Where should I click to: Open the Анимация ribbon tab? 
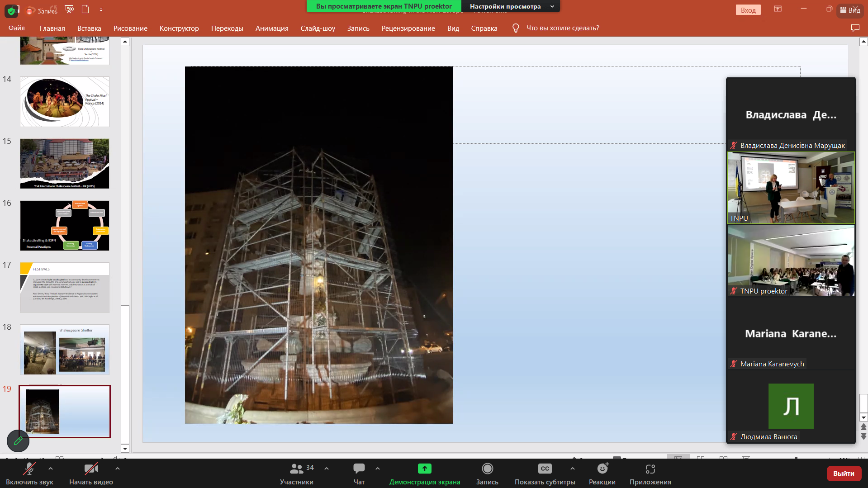point(272,28)
